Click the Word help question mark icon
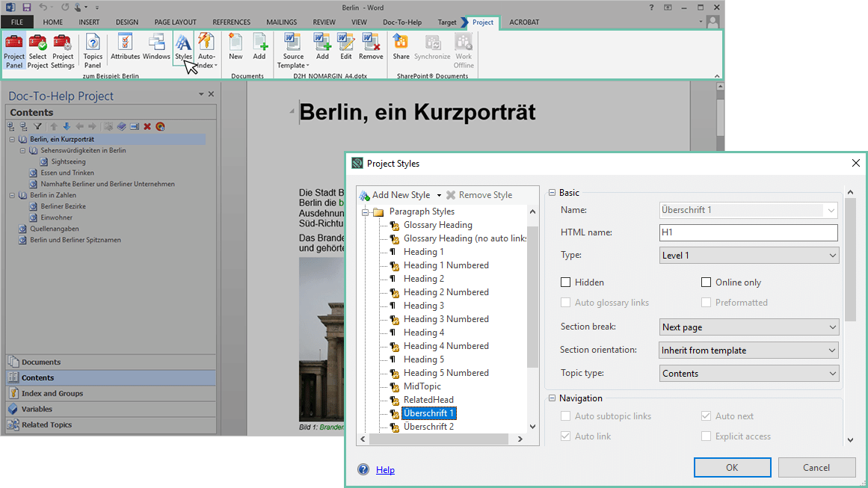 click(651, 7)
